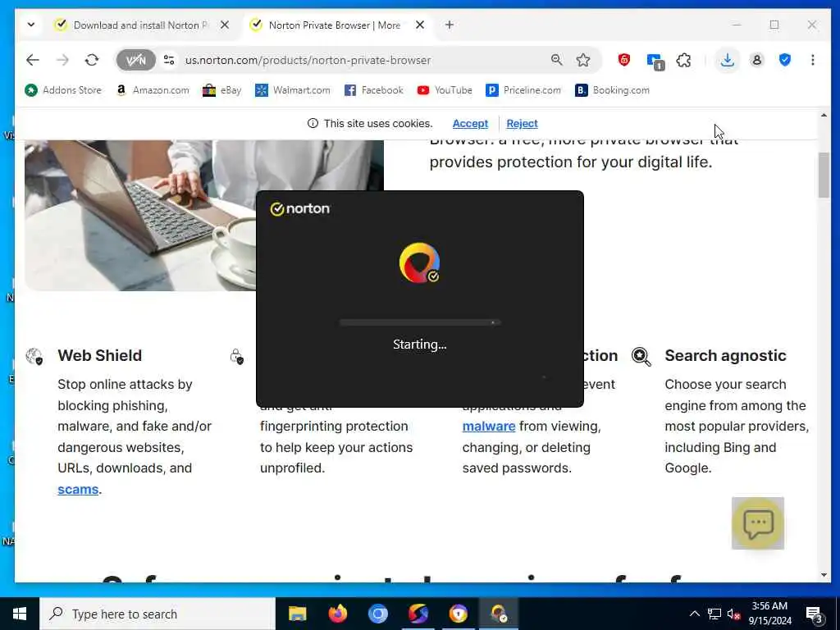The width and height of the screenshot is (840, 630).
Task: Go back to the previous page
Action: [x=33, y=60]
